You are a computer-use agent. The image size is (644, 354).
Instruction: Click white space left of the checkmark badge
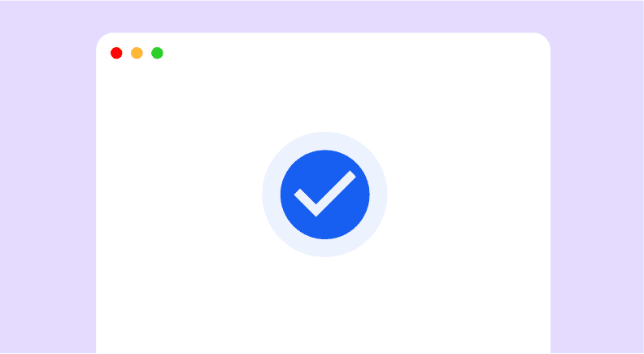click(179, 194)
